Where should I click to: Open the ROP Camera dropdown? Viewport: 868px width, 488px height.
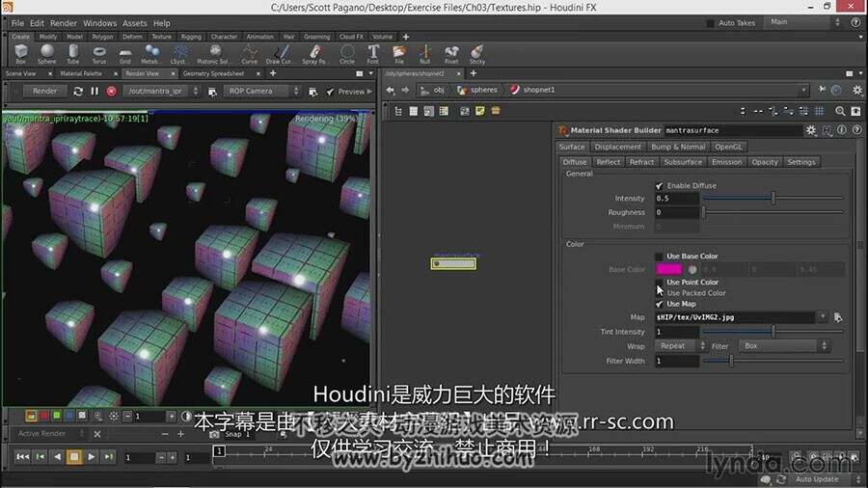tap(263, 92)
